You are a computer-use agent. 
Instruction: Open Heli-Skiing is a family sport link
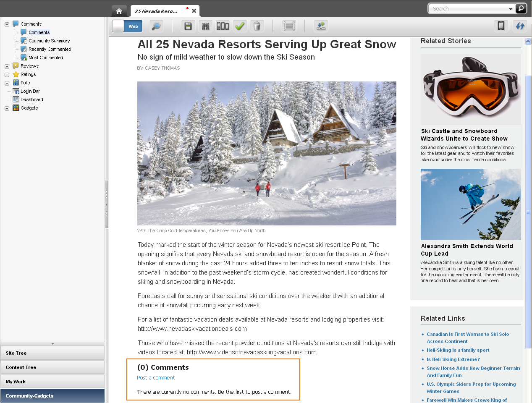click(458, 350)
